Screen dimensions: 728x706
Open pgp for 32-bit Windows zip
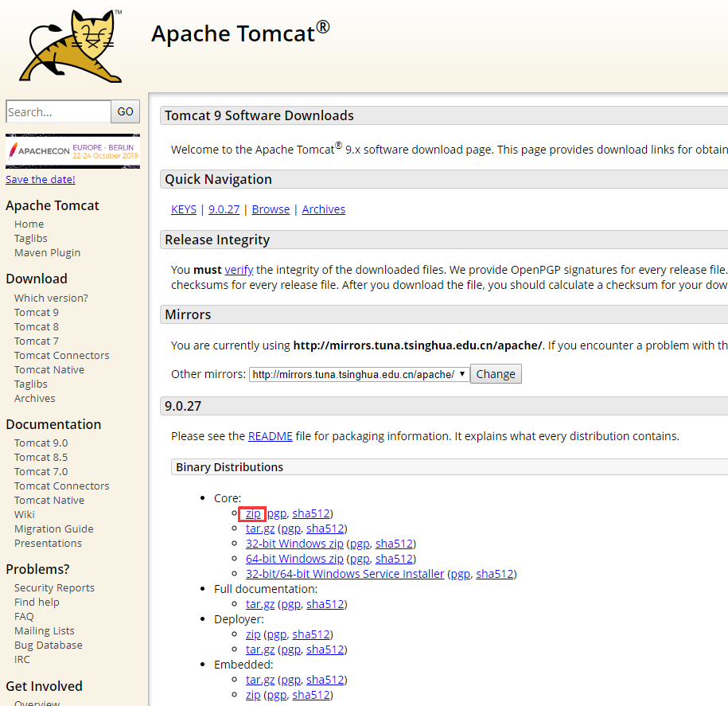coord(360,544)
